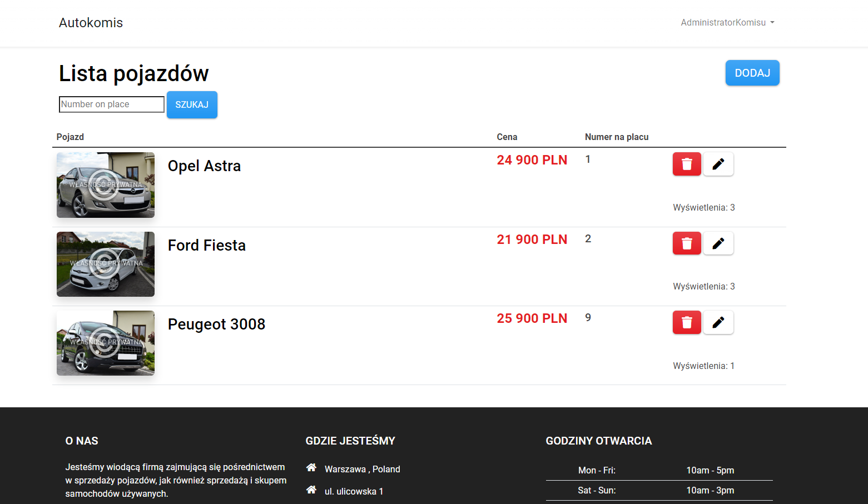The image size is (868, 504).
Task: Click the ul. ulicowska 1 address
Action: pyautogui.click(x=354, y=491)
